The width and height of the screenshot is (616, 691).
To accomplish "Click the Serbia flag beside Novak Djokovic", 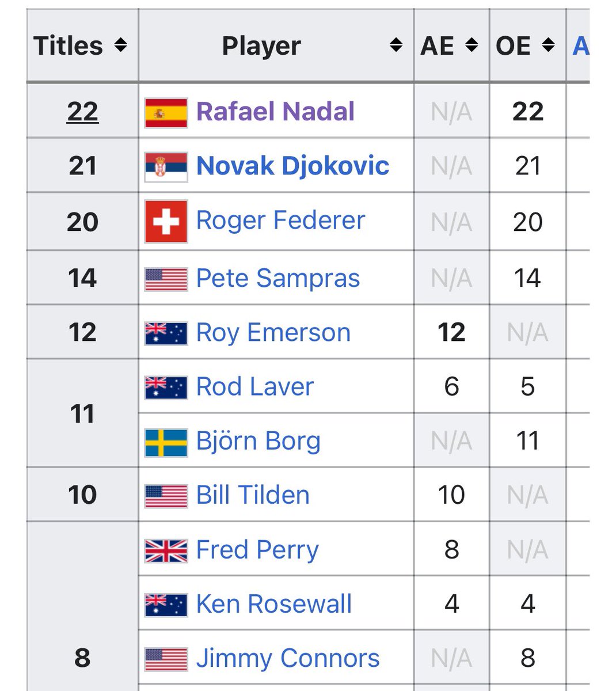I will coord(166,167).
